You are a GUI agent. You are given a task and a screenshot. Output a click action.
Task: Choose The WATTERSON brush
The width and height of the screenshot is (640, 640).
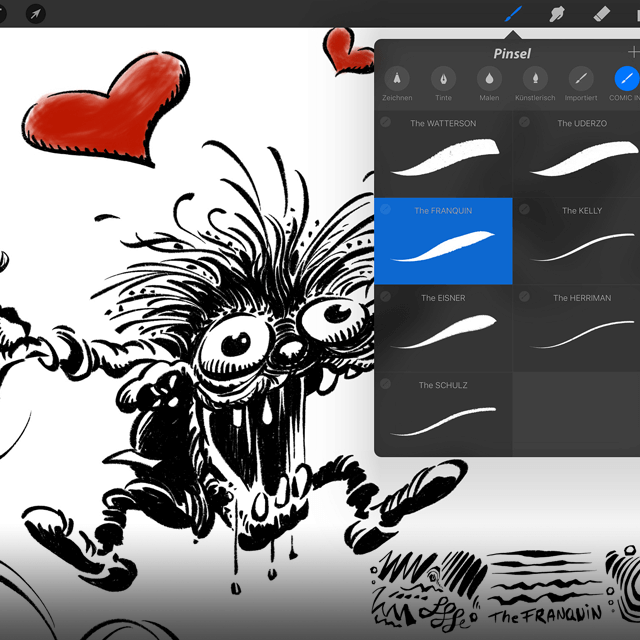443,154
